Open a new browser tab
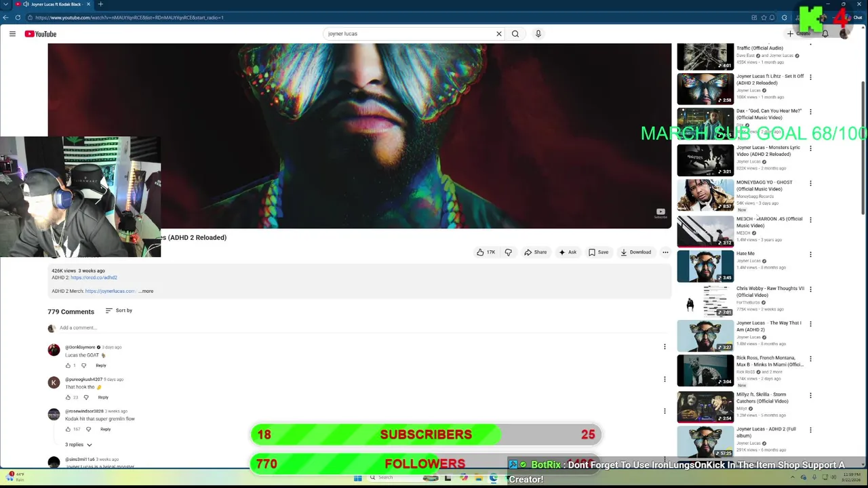The height and width of the screenshot is (488, 868). (100, 4)
